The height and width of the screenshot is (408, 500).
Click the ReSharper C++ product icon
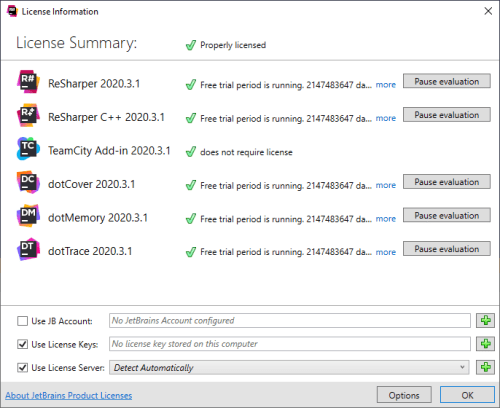click(x=28, y=115)
